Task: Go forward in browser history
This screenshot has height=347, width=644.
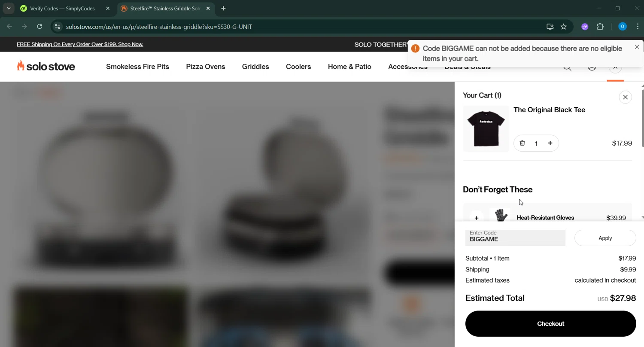Action: pos(24,27)
